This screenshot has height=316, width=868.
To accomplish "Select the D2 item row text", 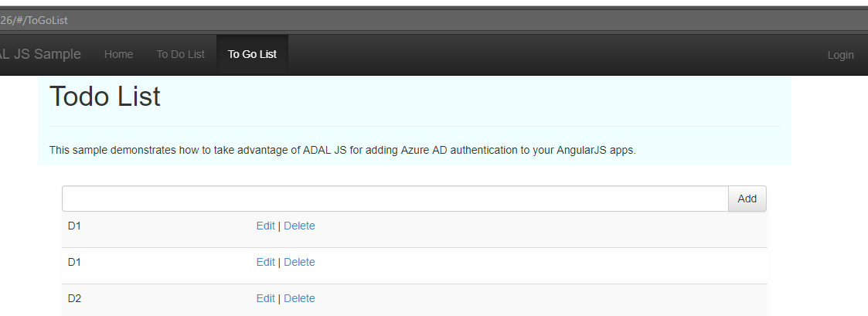I will (74, 298).
